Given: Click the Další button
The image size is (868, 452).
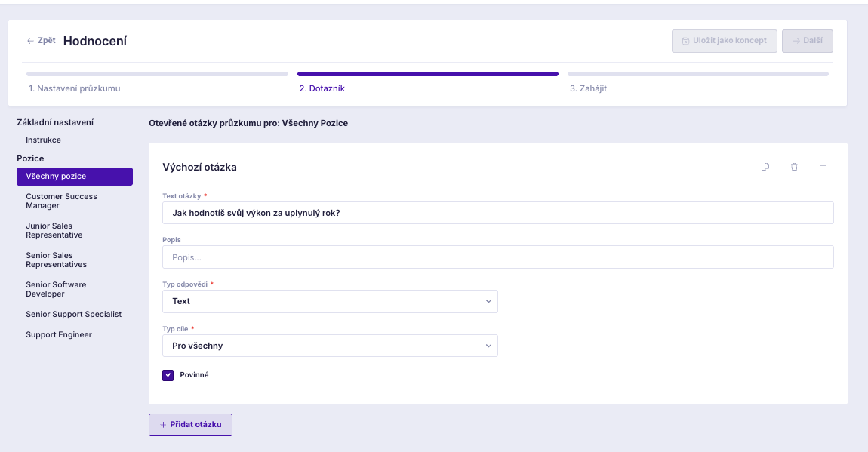Looking at the screenshot, I should 807,41.
